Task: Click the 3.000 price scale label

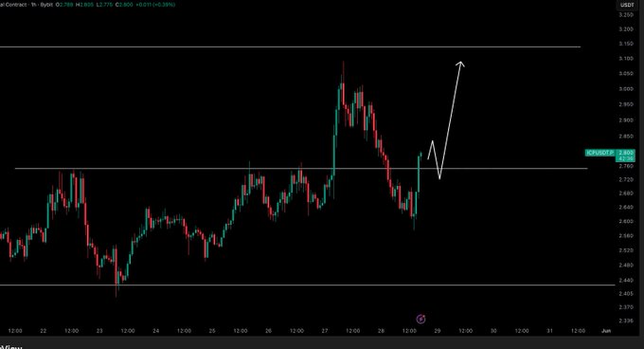Action: pyautogui.click(x=625, y=89)
